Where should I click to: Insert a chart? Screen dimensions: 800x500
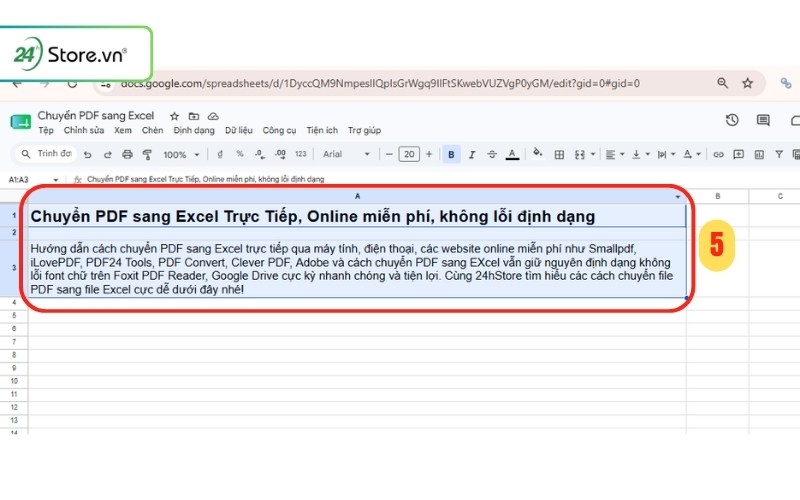[x=759, y=154]
